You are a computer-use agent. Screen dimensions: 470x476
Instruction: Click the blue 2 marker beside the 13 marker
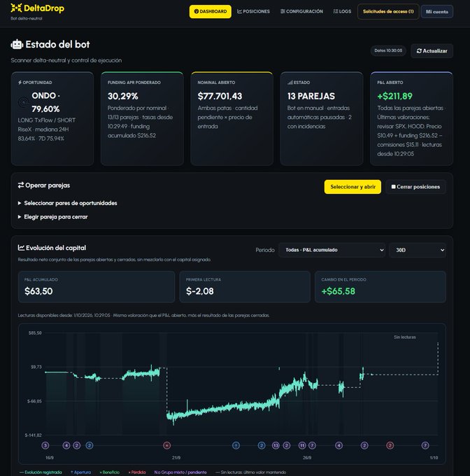point(262,445)
